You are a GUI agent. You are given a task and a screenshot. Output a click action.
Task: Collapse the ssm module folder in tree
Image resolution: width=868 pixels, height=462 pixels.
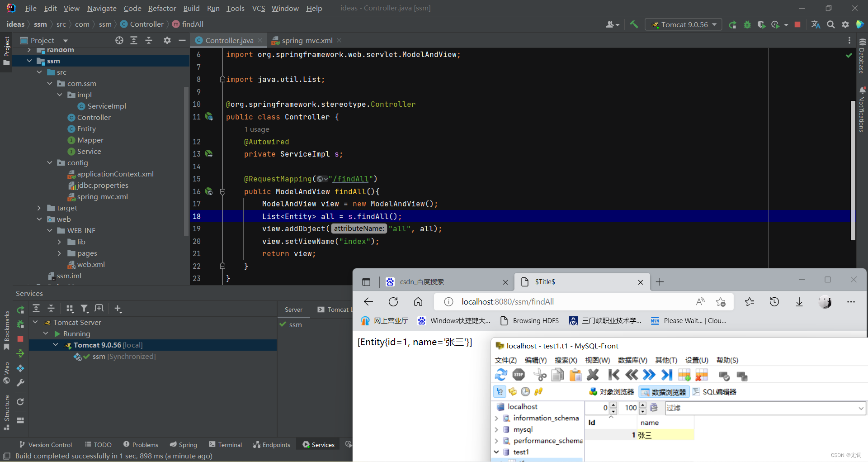pyautogui.click(x=29, y=61)
